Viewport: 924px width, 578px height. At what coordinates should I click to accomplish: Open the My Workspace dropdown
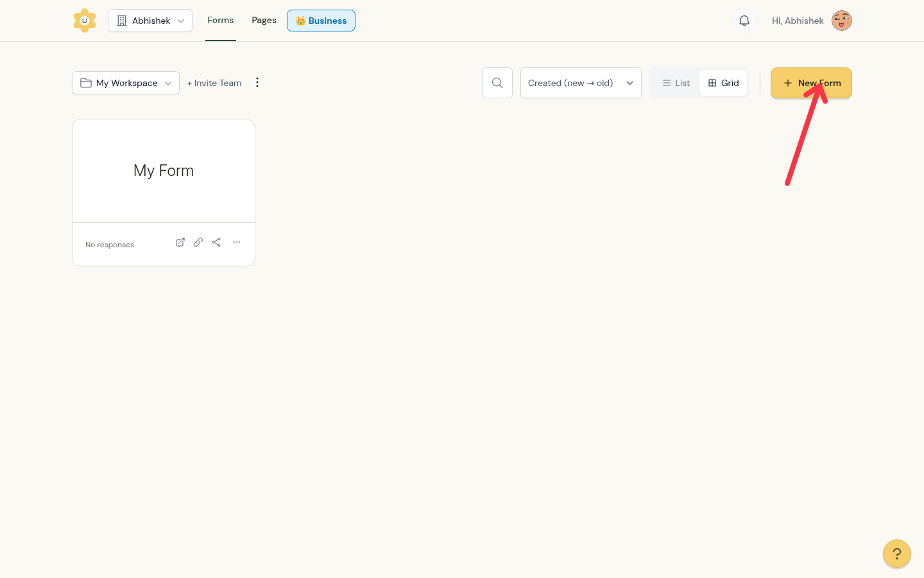pyautogui.click(x=126, y=83)
